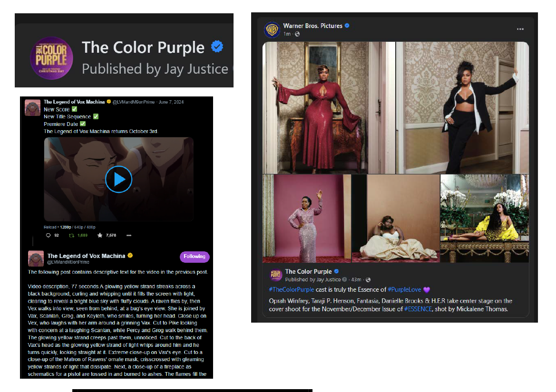Select 480p video quality
Screen dimensions: 556x392
click(91, 227)
